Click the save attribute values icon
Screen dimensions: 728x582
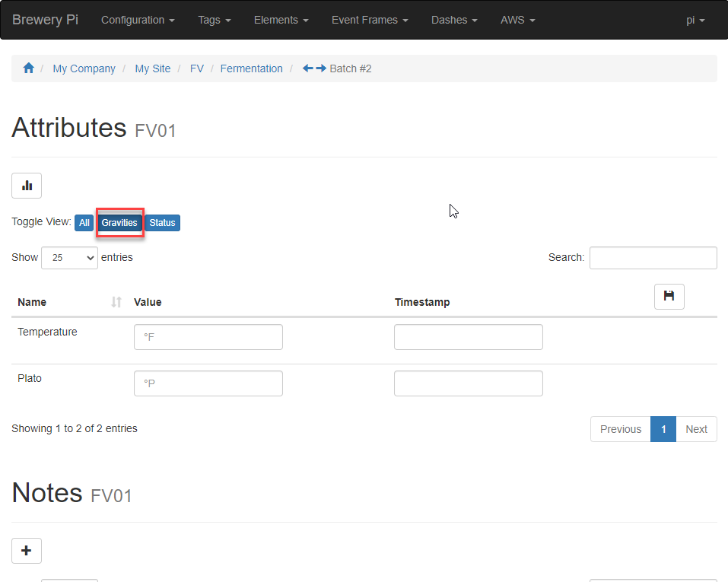point(669,297)
